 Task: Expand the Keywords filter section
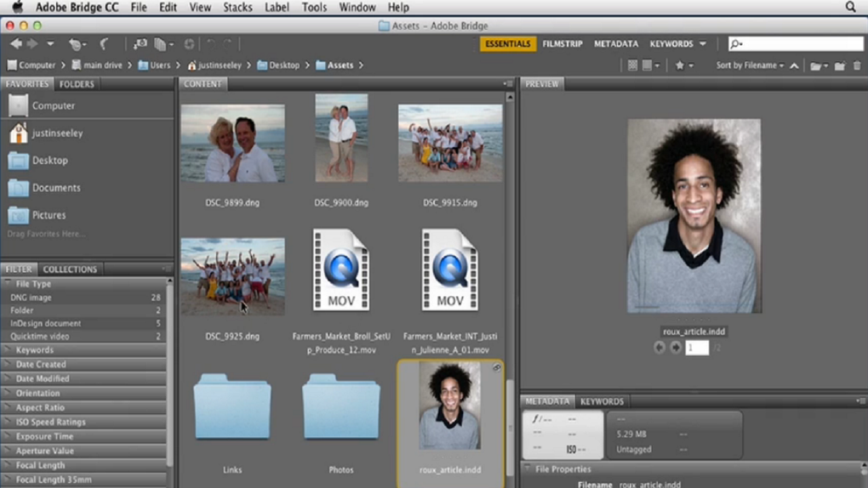(x=34, y=349)
